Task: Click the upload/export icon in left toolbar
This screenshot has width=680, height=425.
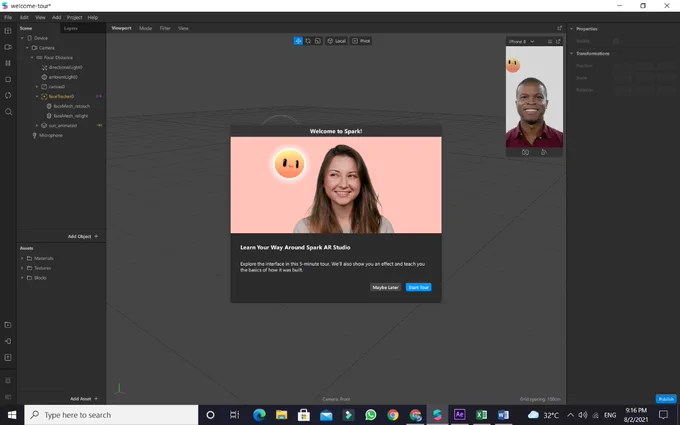Action: (x=8, y=357)
